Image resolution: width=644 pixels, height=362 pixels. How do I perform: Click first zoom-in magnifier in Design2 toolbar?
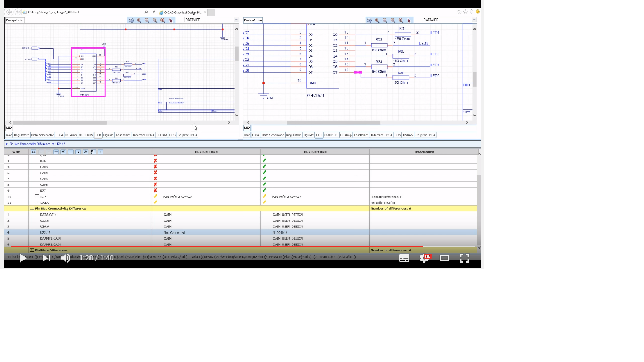377,20
